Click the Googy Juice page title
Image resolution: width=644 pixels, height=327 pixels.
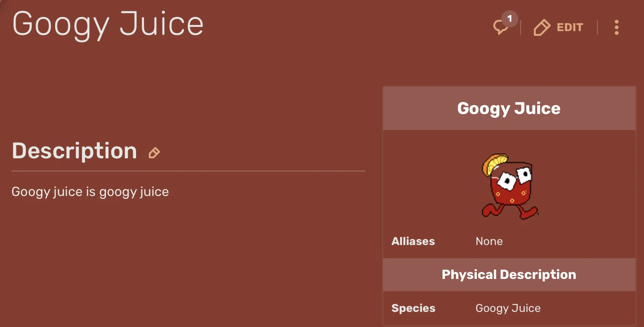click(x=107, y=24)
